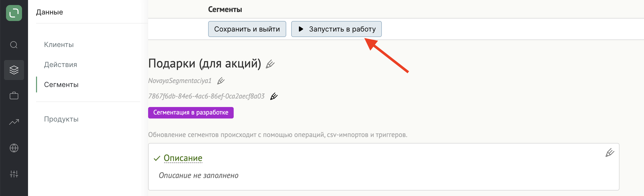
Task: Click the play triangle in Запустить в работу
Action: coord(301,29)
